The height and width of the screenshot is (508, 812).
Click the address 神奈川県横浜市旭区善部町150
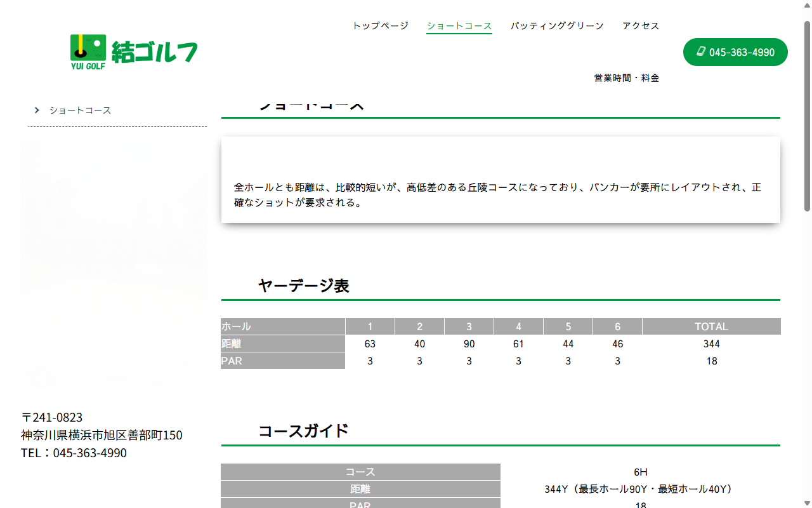[x=101, y=435]
